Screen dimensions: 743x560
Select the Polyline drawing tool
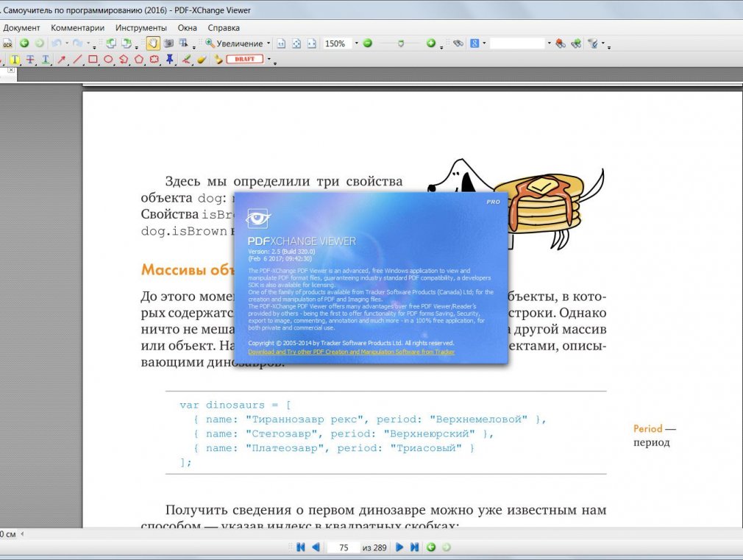pyautogui.click(x=124, y=60)
